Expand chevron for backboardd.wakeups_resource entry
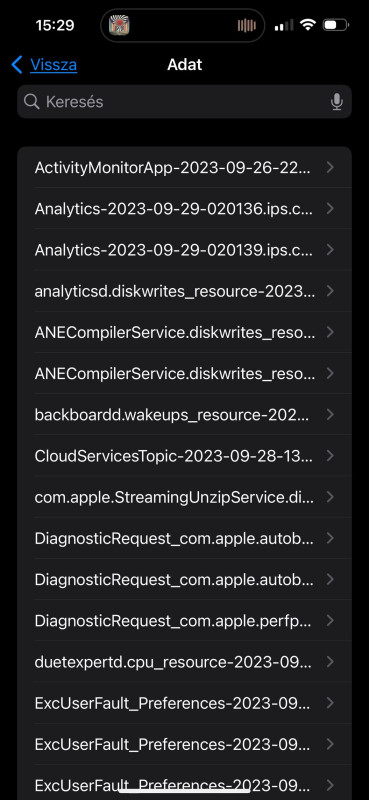Screen dimensions: 369x800 pyautogui.click(x=330, y=414)
